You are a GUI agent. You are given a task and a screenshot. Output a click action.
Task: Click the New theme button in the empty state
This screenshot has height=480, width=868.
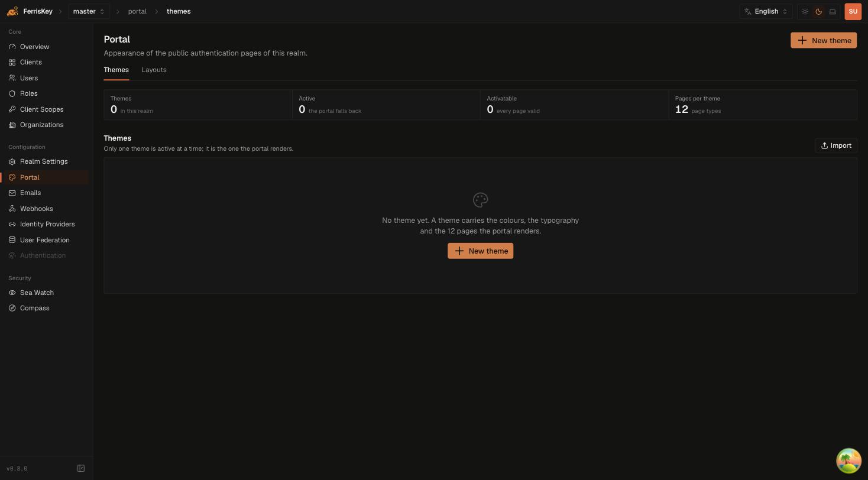pyautogui.click(x=480, y=251)
